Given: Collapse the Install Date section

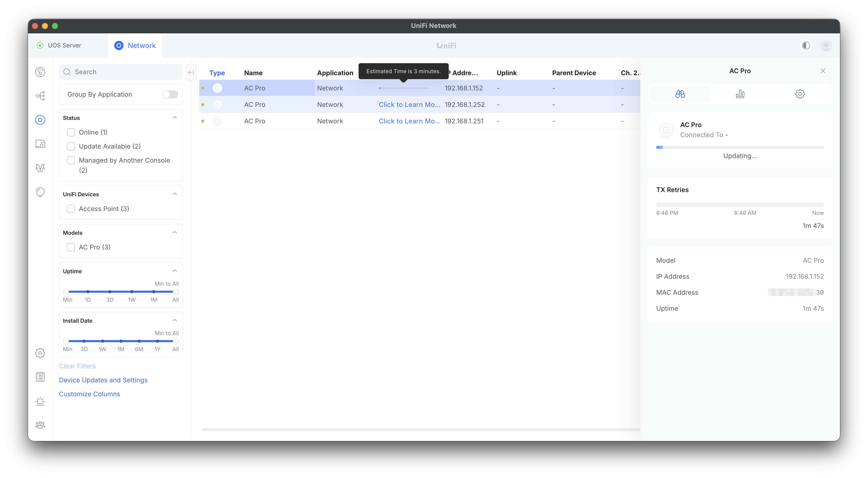Looking at the screenshot, I should [x=175, y=321].
